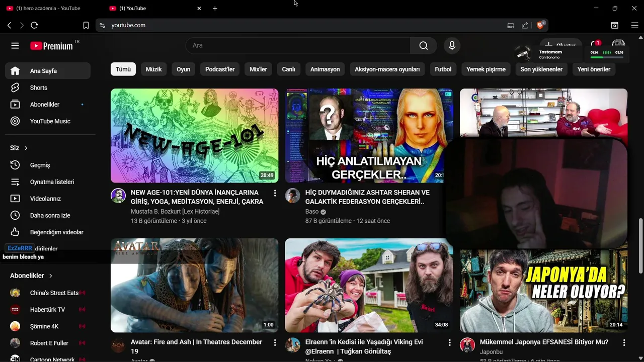Go back with the browser back arrow
This screenshot has width=644, height=362.
(9, 25)
